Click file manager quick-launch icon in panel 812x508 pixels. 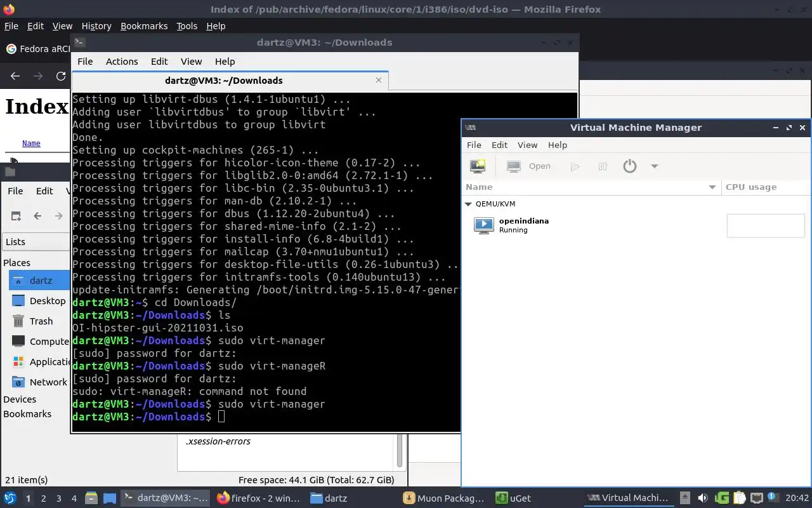pyautogui.click(x=91, y=498)
